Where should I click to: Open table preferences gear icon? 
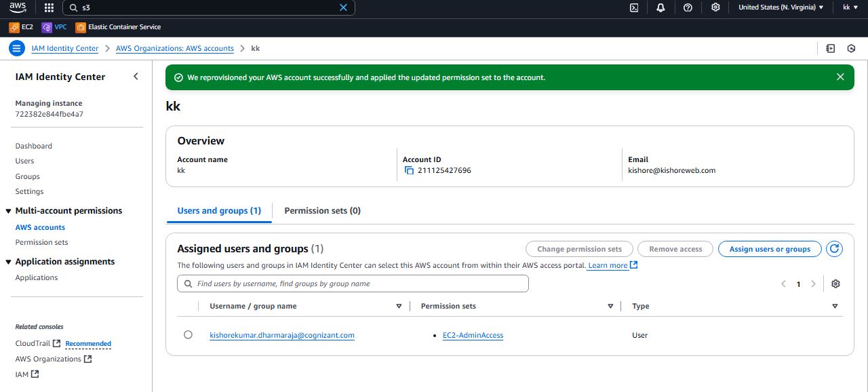click(835, 284)
